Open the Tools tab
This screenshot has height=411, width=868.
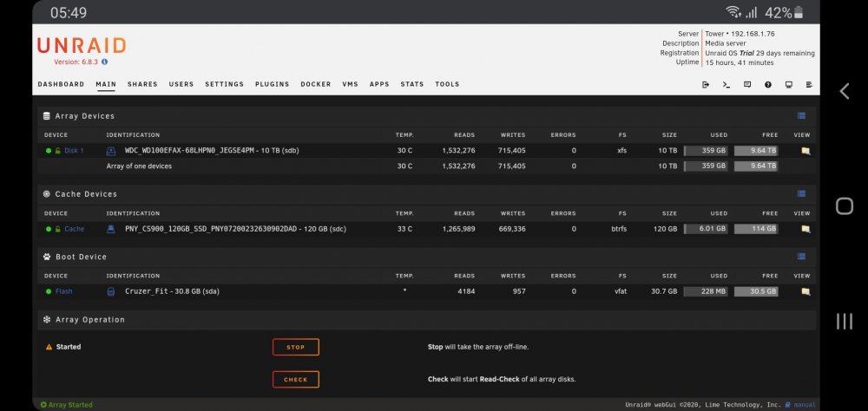[447, 85]
